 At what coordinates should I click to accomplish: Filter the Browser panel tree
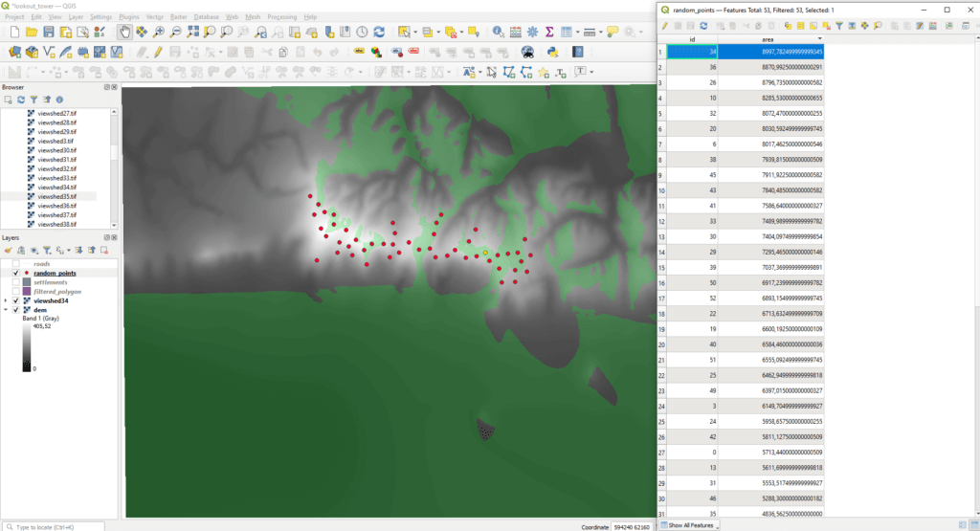(33, 100)
